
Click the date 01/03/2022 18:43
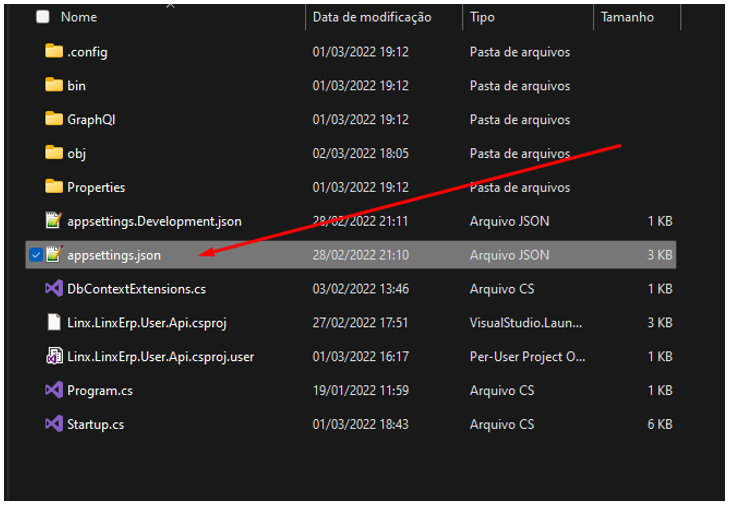(361, 424)
